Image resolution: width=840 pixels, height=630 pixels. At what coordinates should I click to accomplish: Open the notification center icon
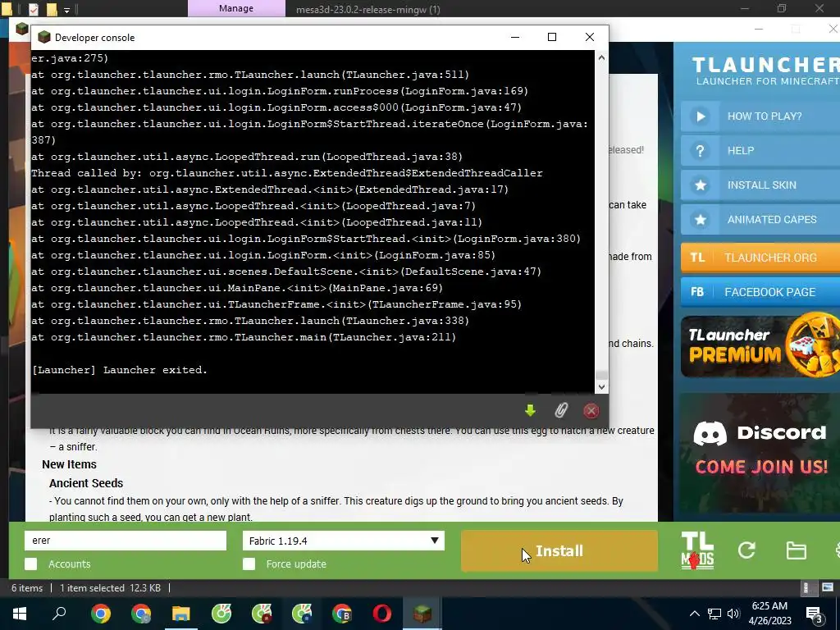click(815, 614)
